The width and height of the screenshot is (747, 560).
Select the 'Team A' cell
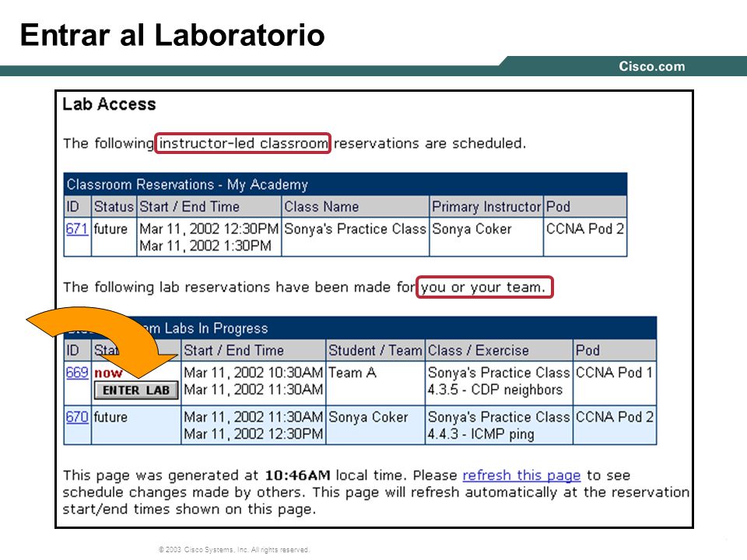pyautogui.click(x=375, y=383)
